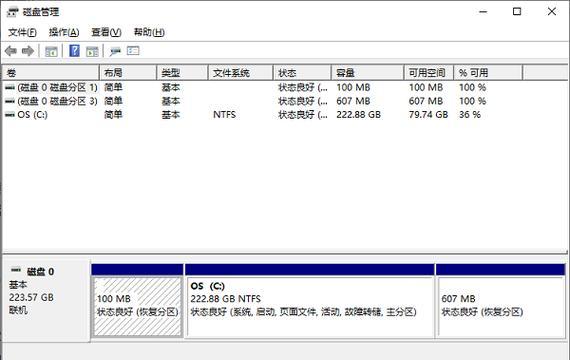Open the 查看(V) menu

tap(106, 32)
